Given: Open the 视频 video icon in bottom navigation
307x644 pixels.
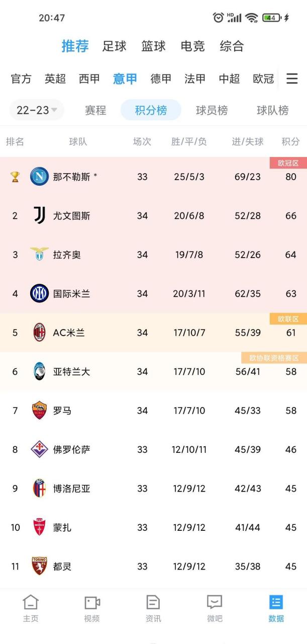Looking at the screenshot, I should point(92,607).
